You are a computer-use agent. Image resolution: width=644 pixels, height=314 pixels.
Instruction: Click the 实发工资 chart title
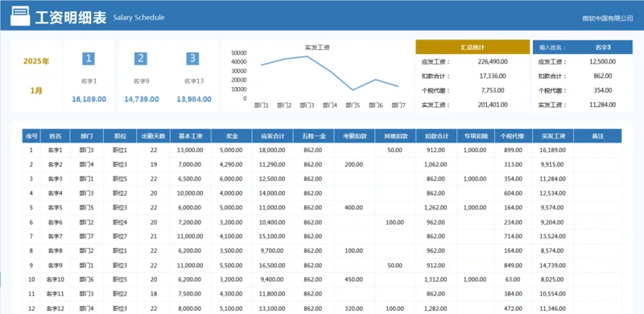[x=317, y=48]
